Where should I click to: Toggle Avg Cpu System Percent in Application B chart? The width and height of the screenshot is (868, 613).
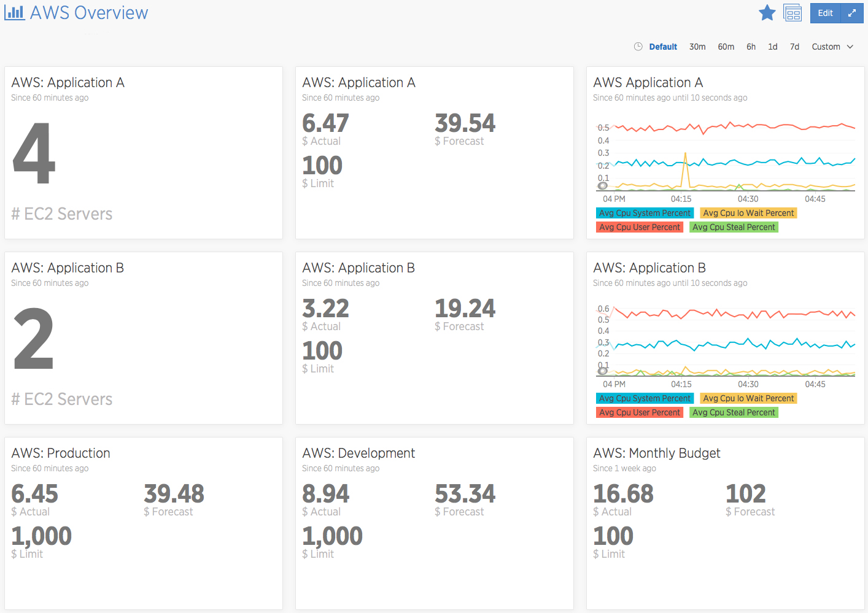(x=645, y=398)
